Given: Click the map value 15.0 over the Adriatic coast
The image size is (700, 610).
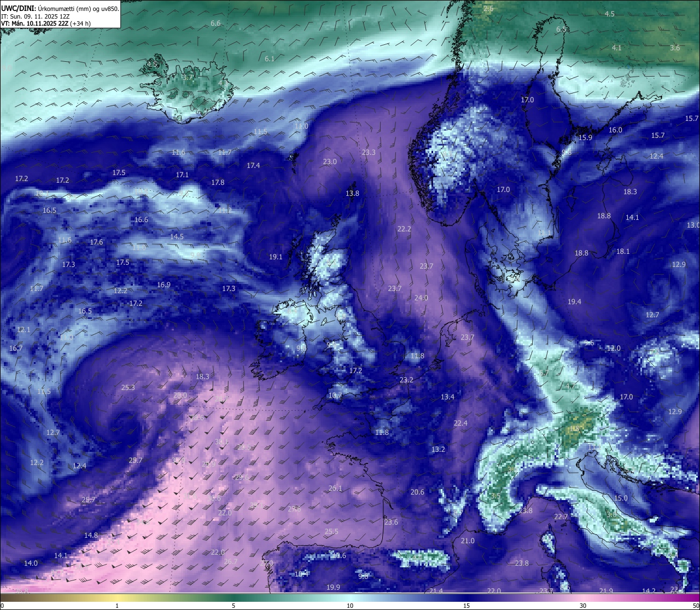Looking at the screenshot, I should pyautogui.click(x=621, y=498).
